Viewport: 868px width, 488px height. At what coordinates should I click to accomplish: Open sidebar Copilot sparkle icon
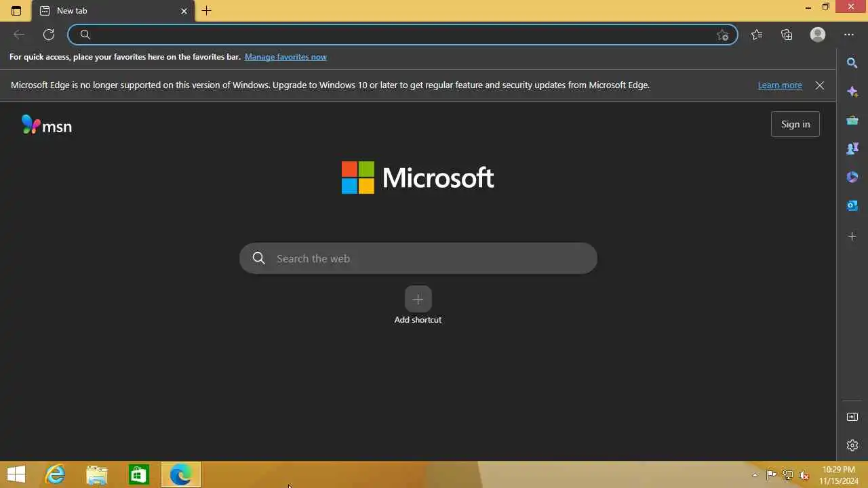point(852,91)
